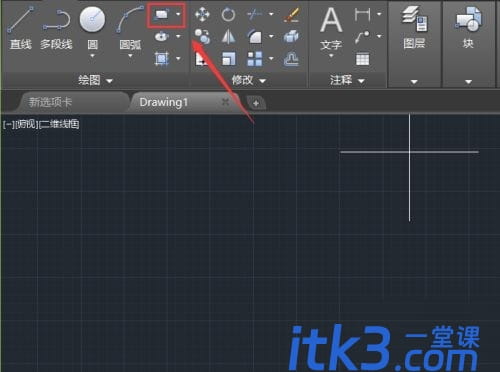Open the 图层 (Layers) panel

(414, 28)
